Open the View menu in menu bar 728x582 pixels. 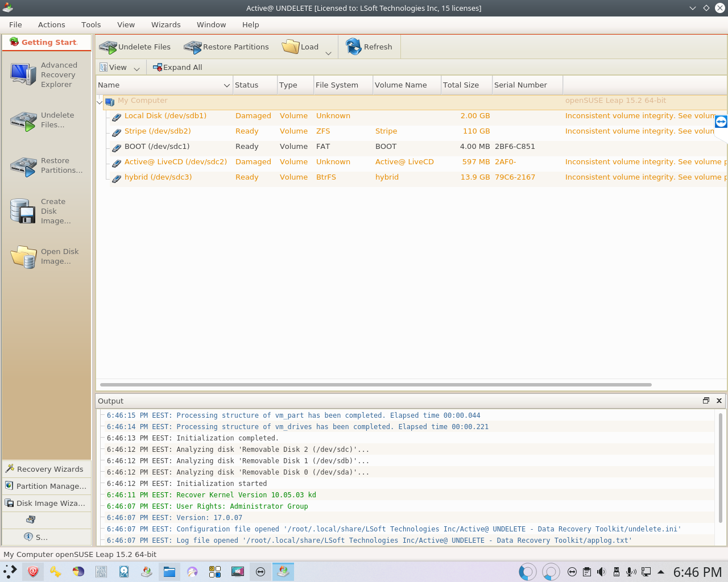click(x=126, y=24)
